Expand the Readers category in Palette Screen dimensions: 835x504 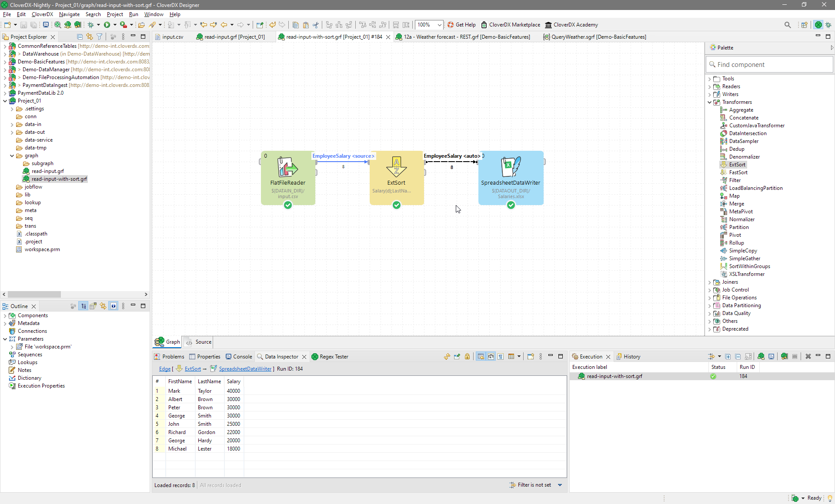pyautogui.click(x=710, y=86)
